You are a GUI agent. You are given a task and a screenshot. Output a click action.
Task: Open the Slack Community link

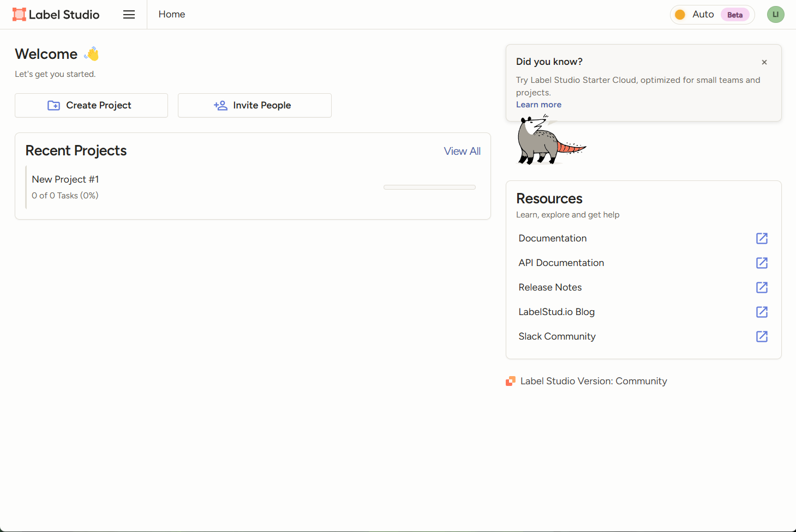point(557,336)
